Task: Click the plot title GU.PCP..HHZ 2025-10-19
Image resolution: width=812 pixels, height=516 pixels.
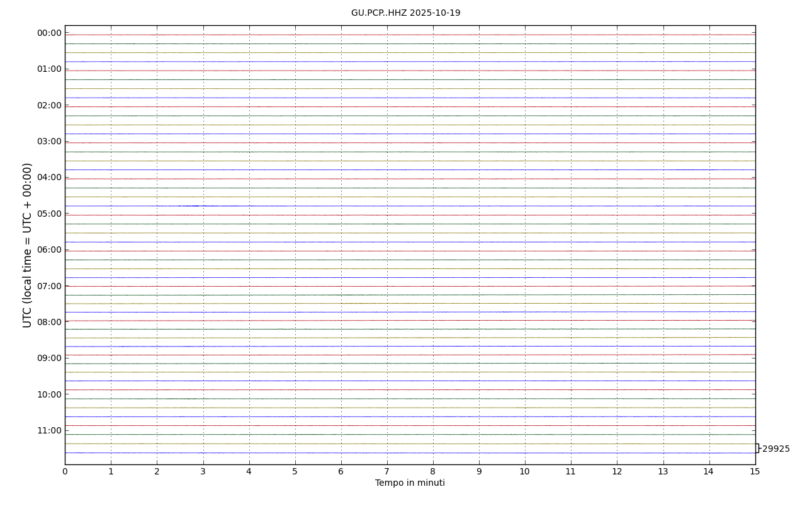Action: (405, 13)
